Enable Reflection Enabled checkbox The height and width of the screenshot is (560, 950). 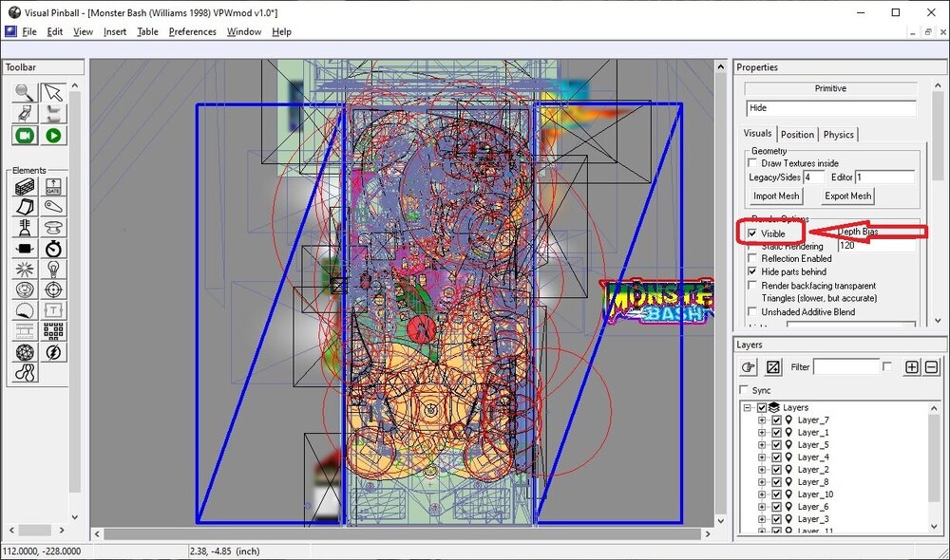(x=752, y=258)
